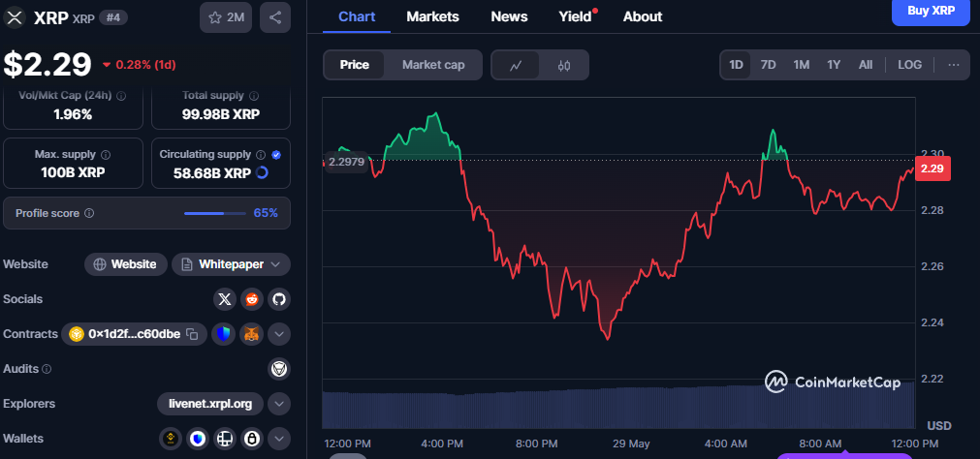
Task: Switch chart to Market cap
Action: [x=433, y=65]
